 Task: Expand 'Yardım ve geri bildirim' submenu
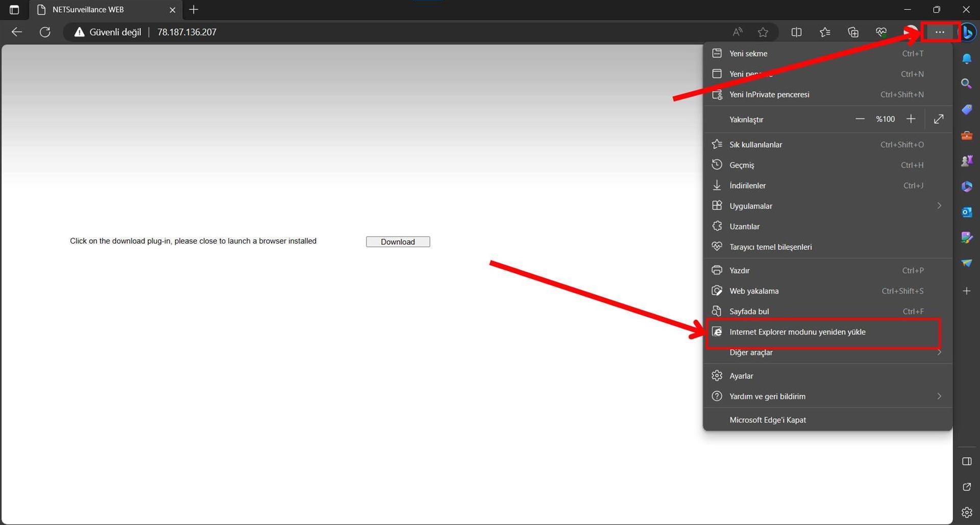pyautogui.click(x=827, y=396)
